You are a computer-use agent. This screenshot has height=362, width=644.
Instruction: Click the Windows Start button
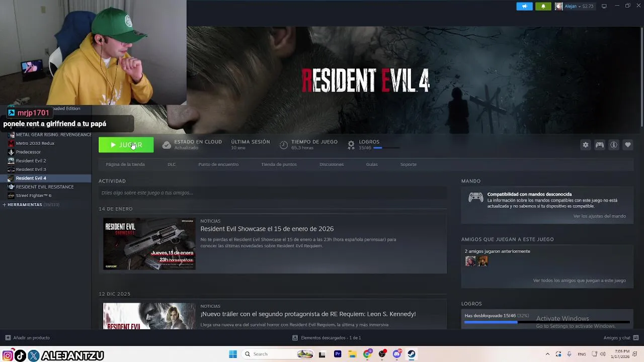click(233, 354)
